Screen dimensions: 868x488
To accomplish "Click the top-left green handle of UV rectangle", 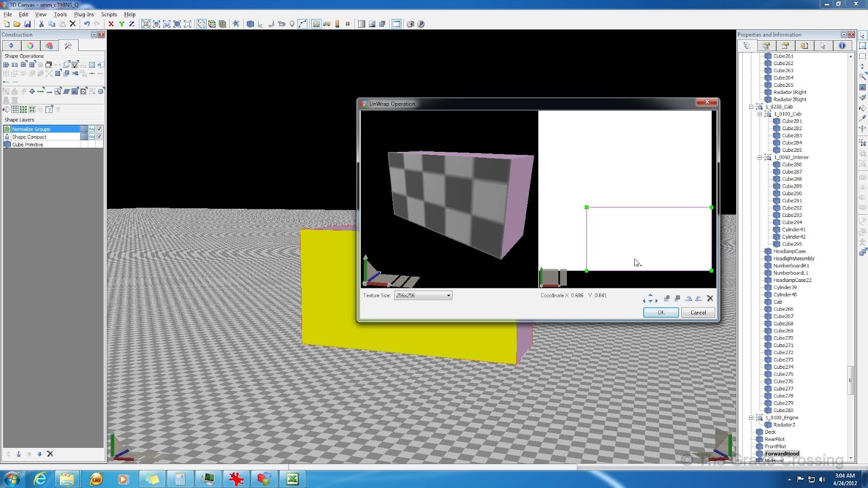I will tap(586, 207).
